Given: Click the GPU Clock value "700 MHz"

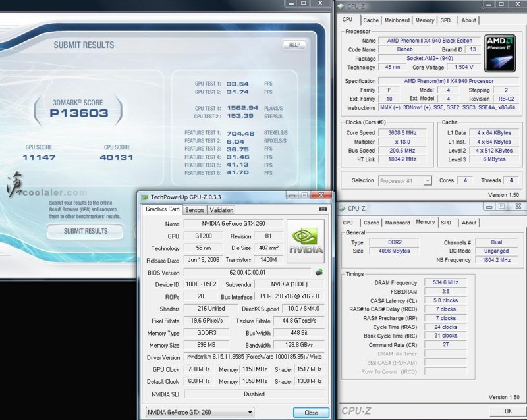Looking at the screenshot, I should point(199,369).
